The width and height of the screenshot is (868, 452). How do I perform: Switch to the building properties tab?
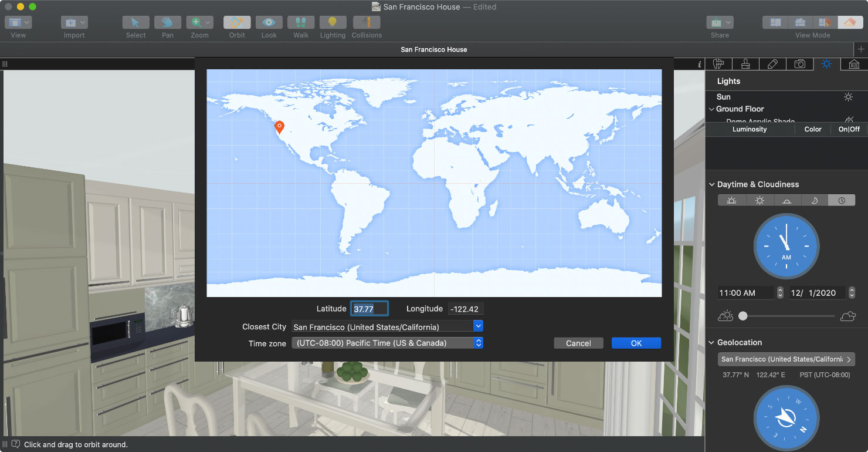tap(854, 64)
